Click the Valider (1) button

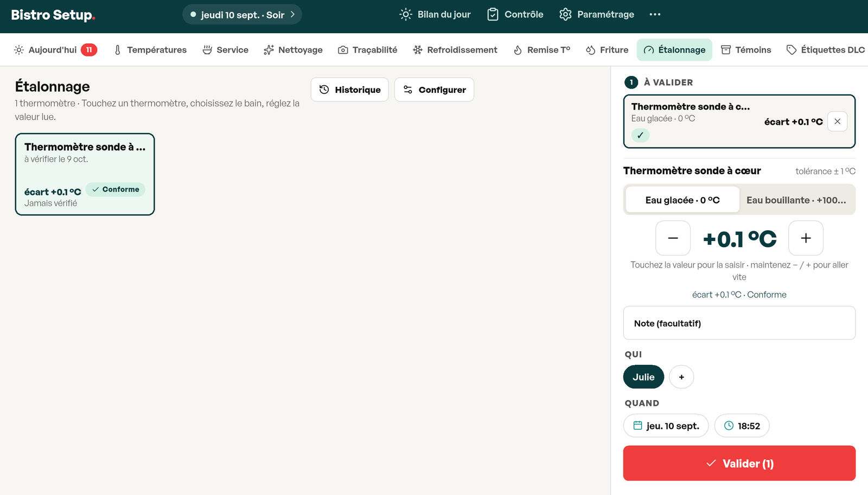tap(739, 463)
